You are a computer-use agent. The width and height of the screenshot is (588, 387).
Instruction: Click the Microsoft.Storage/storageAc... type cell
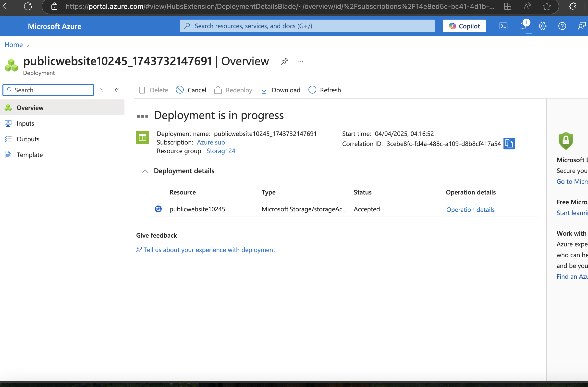click(304, 209)
